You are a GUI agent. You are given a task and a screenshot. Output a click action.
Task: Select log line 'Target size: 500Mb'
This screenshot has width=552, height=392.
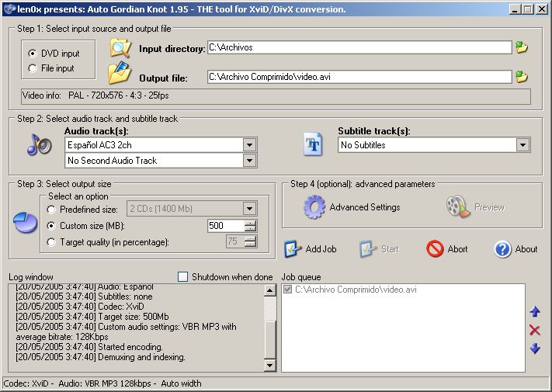(92, 317)
